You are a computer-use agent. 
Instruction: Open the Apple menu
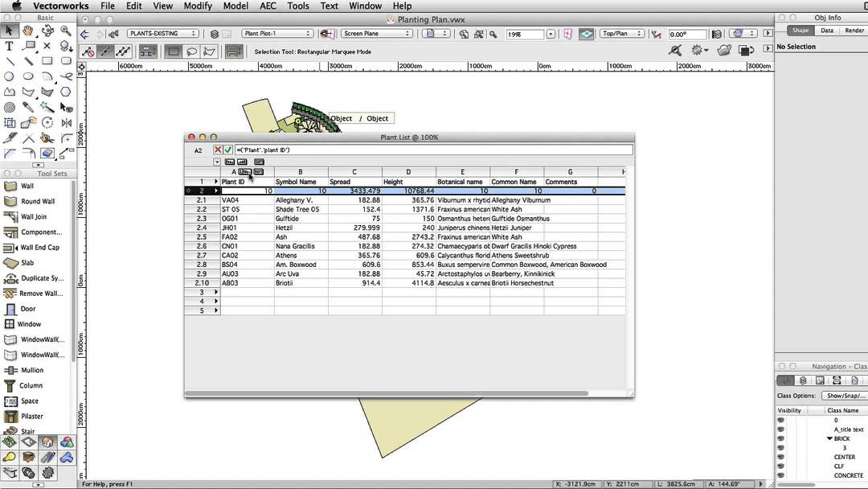(17, 6)
